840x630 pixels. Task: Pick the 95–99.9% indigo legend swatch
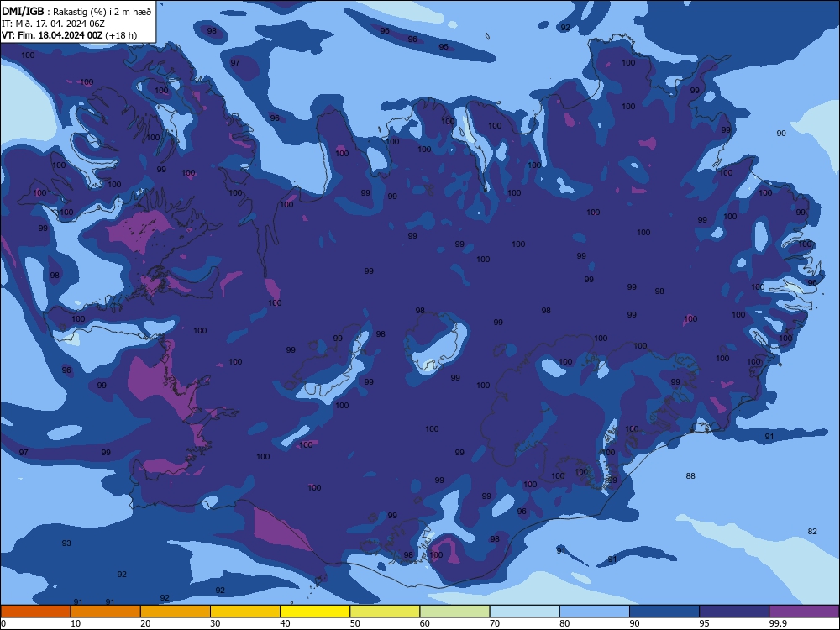tap(734, 612)
